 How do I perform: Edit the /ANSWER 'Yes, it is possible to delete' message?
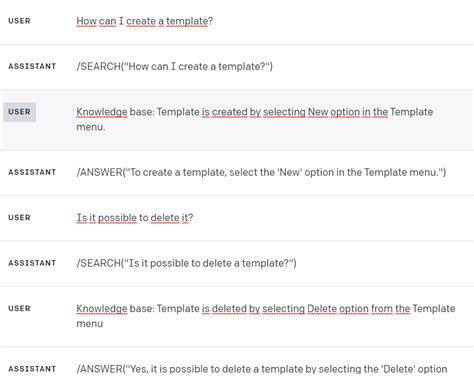point(262,369)
